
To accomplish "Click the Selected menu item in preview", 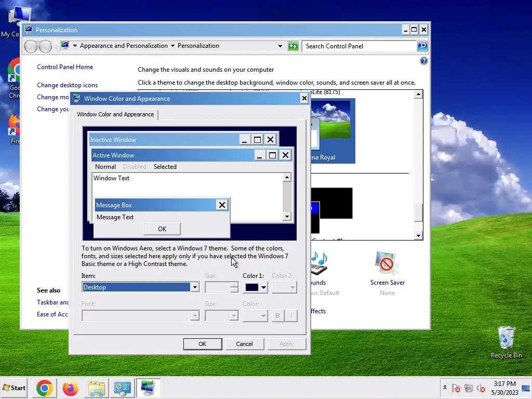I will (x=165, y=167).
